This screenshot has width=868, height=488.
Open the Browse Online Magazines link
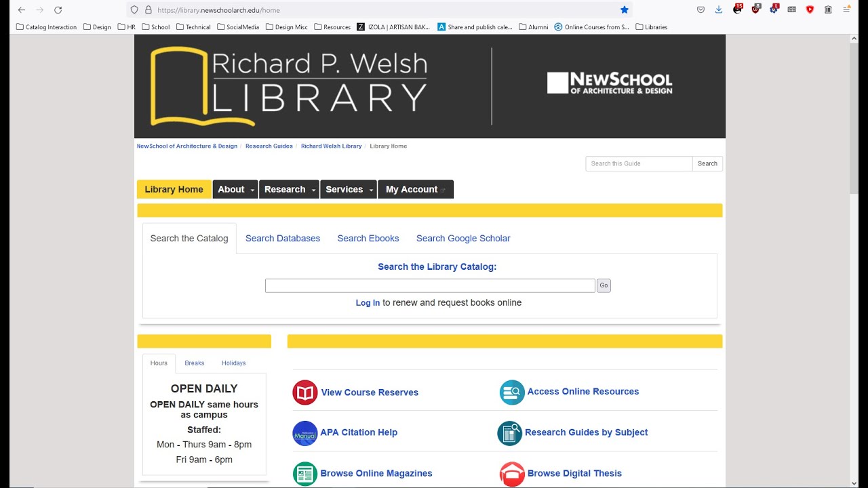[376, 474]
